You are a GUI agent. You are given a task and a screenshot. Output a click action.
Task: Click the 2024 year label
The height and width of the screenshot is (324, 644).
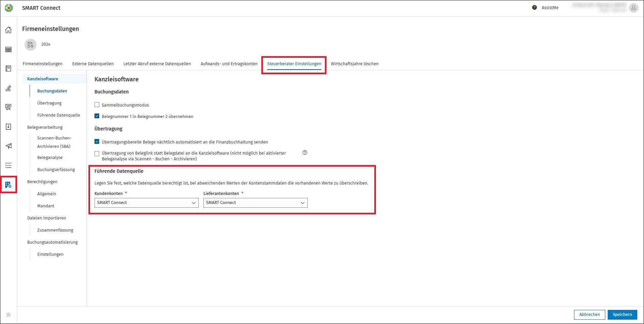(46, 44)
